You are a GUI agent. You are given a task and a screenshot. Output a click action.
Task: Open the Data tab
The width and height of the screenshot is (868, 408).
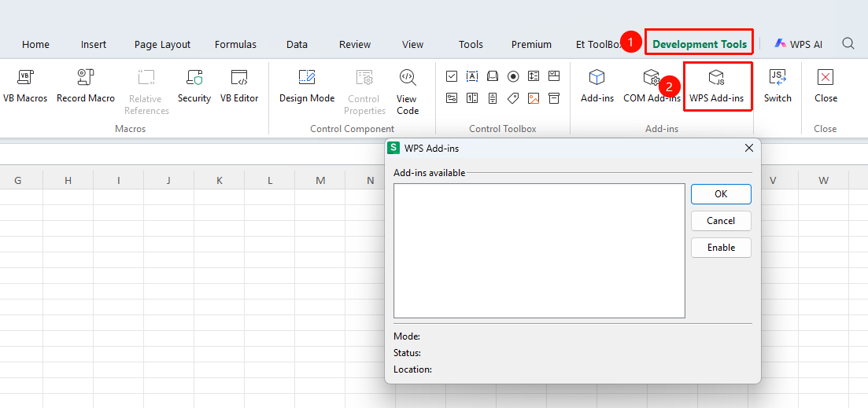click(297, 45)
